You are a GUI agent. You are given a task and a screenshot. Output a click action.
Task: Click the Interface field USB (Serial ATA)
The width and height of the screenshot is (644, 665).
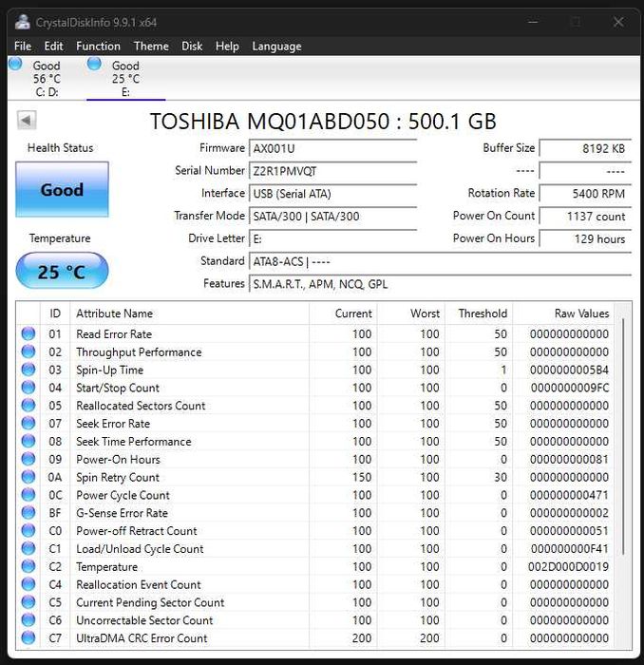tap(332, 194)
